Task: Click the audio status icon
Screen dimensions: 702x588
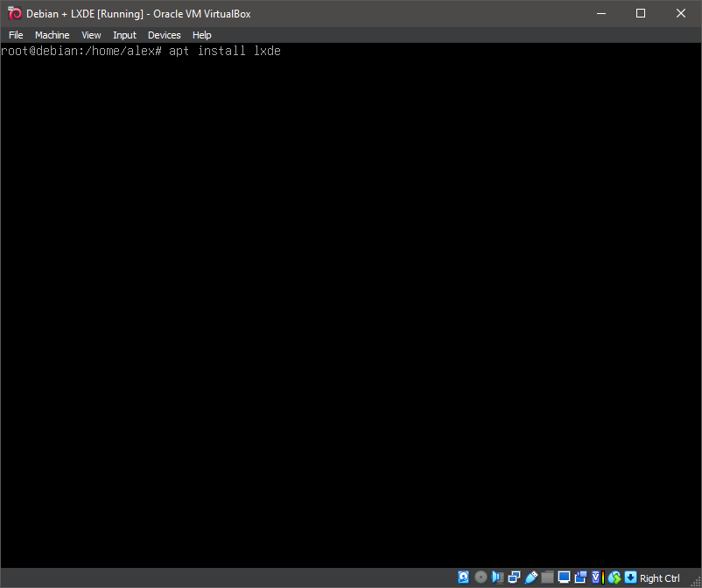Action: 497,577
